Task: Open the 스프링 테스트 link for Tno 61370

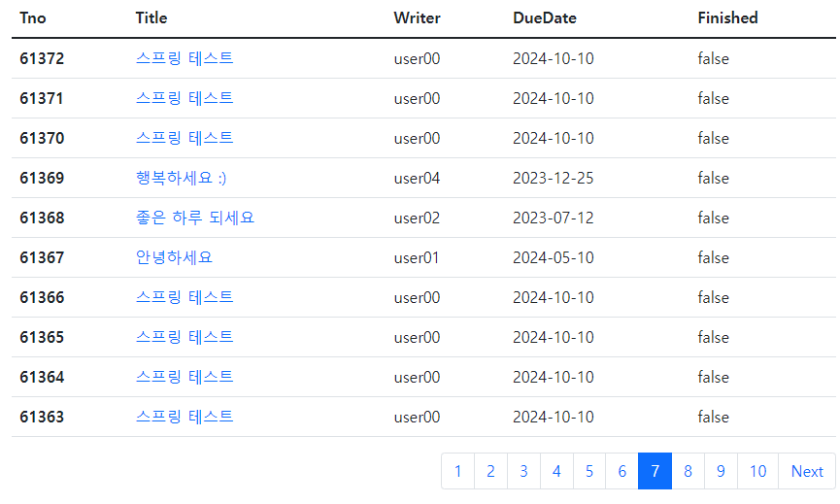Action: [x=185, y=138]
